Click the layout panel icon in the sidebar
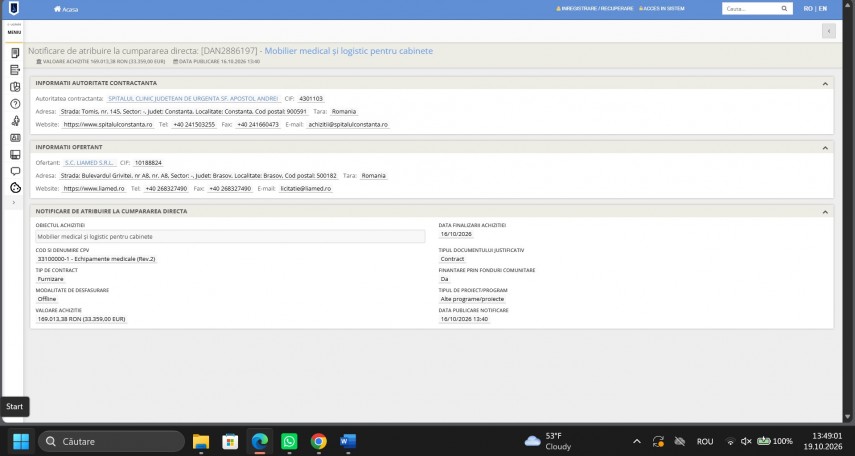The height and width of the screenshot is (456, 855). click(x=15, y=154)
